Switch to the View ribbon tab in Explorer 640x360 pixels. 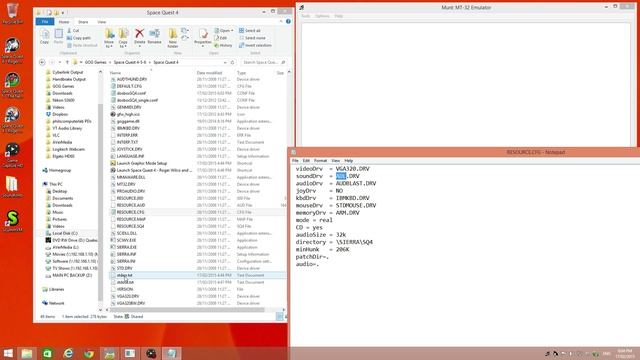point(102,22)
